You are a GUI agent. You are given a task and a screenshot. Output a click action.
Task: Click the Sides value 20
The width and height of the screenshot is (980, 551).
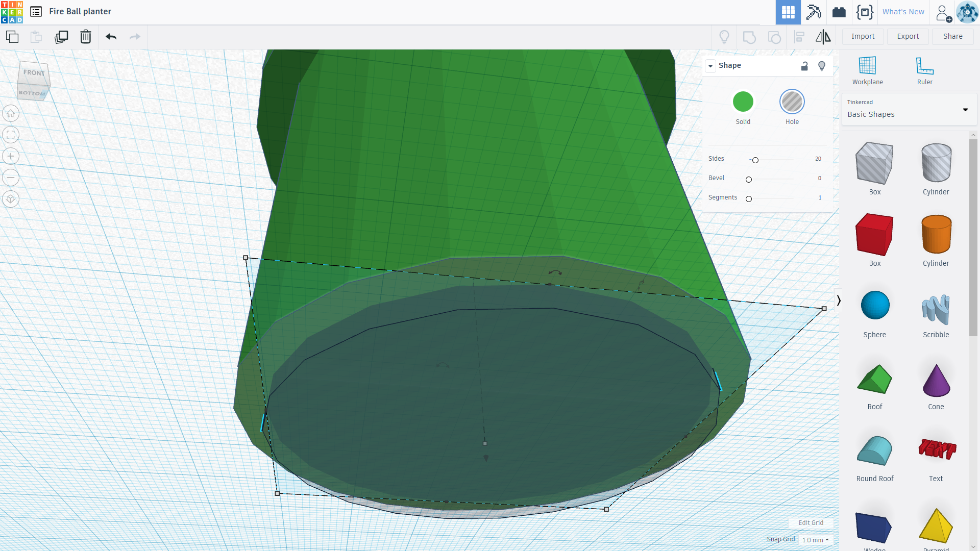pos(818,159)
